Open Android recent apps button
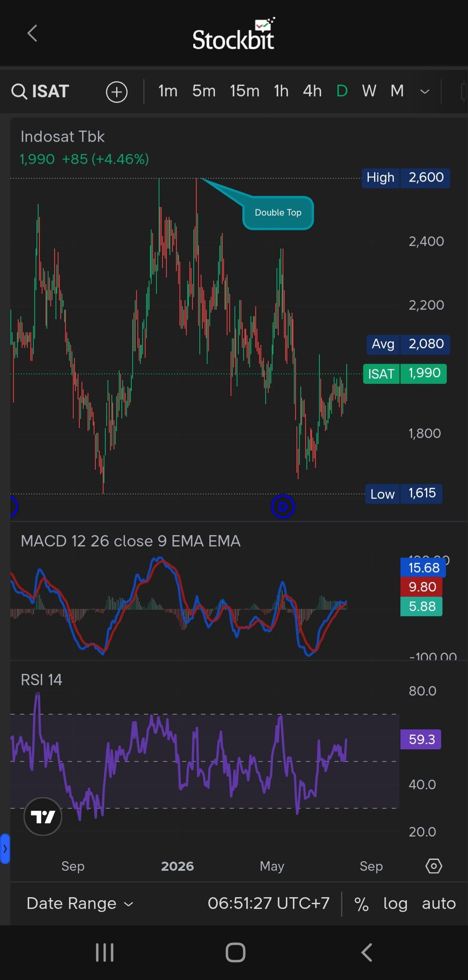Viewport: 468px width, 980px height. click(104, 952)
